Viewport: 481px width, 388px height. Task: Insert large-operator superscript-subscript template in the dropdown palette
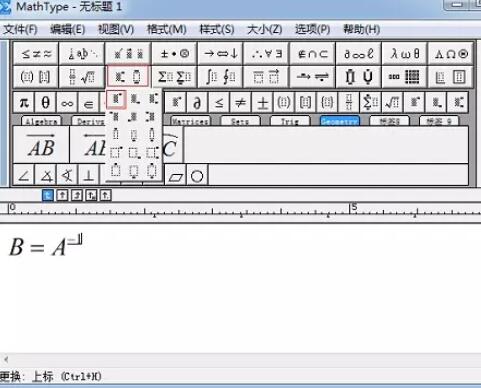(x=152, y=152)
